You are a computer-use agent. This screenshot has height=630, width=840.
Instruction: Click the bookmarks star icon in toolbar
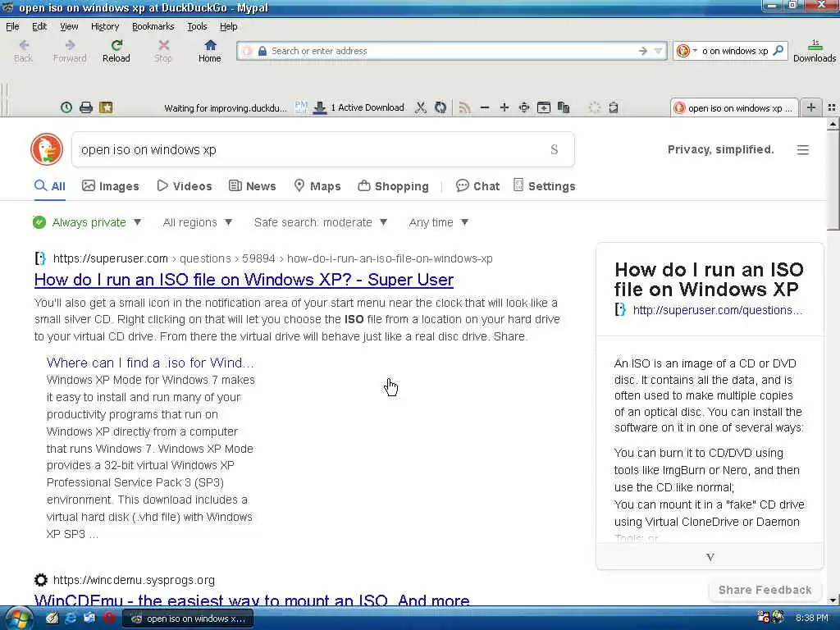106,107
